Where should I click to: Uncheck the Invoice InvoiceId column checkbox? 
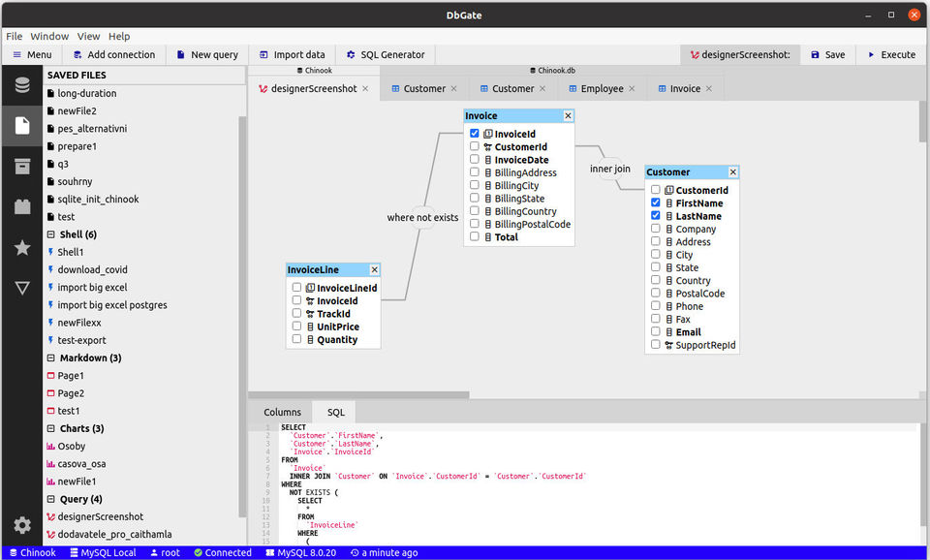475,135
